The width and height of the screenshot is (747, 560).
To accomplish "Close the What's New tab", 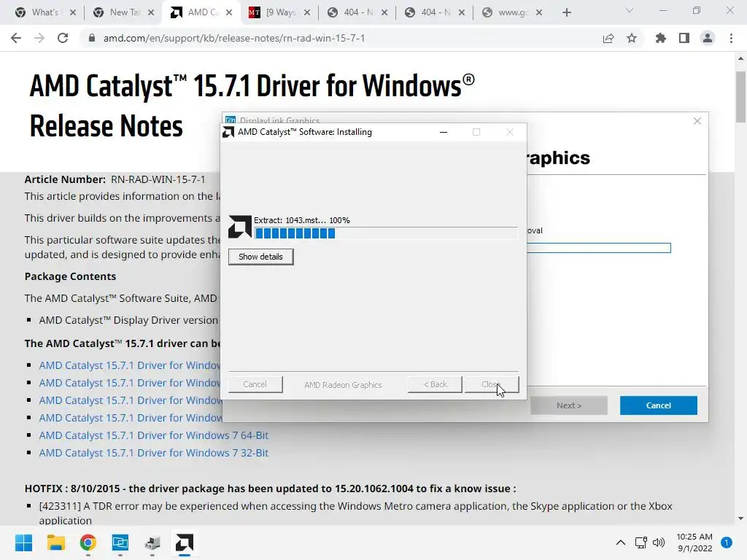I will click(x=73, y=12).
